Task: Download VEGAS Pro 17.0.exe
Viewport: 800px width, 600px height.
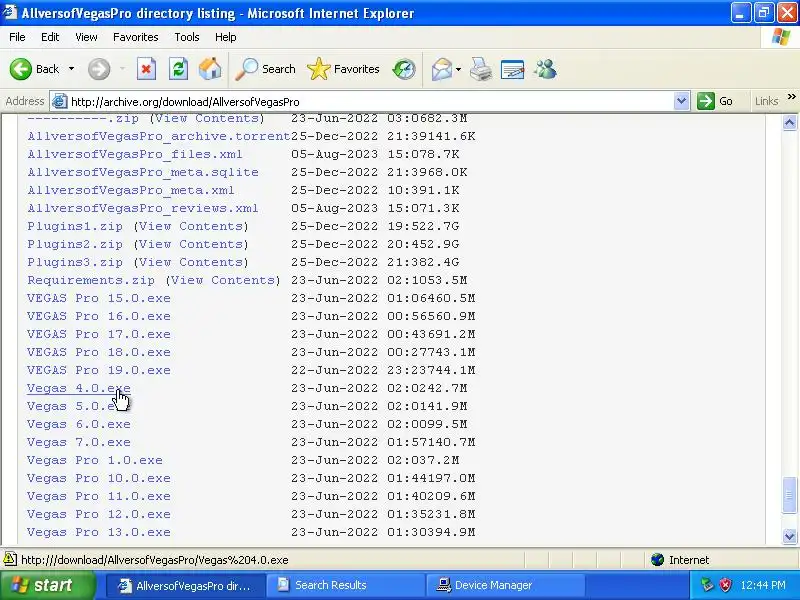Action: tap(99, 334)
